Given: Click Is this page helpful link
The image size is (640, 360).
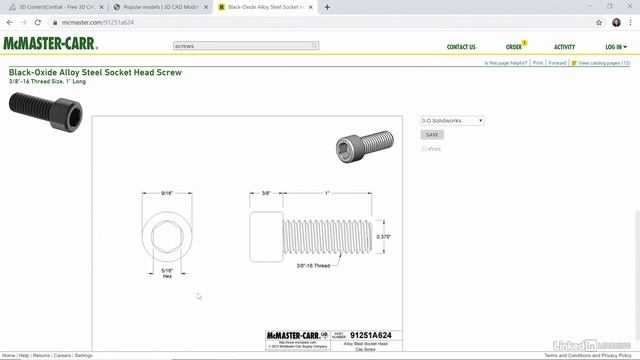Looking at the screenshot, I should point(506,63).
